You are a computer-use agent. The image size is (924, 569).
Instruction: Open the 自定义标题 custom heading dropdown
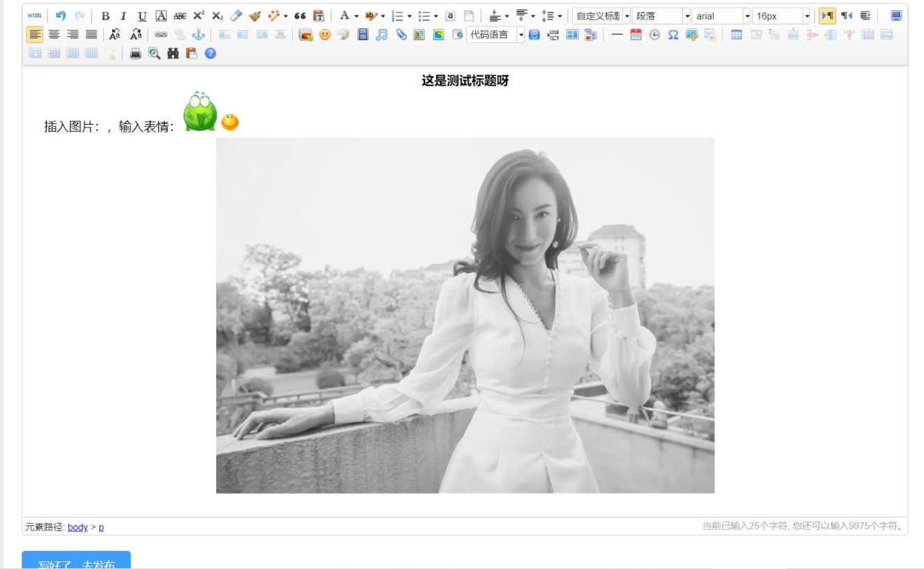tap(600, 15)
